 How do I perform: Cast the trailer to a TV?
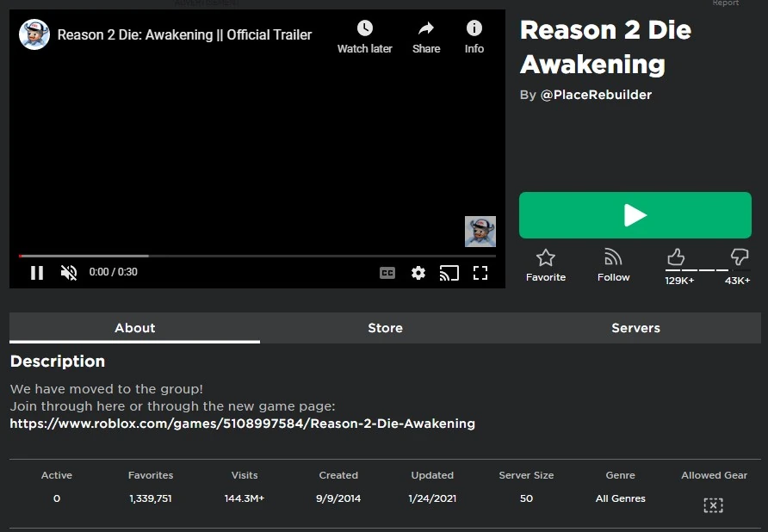point(449,272)
